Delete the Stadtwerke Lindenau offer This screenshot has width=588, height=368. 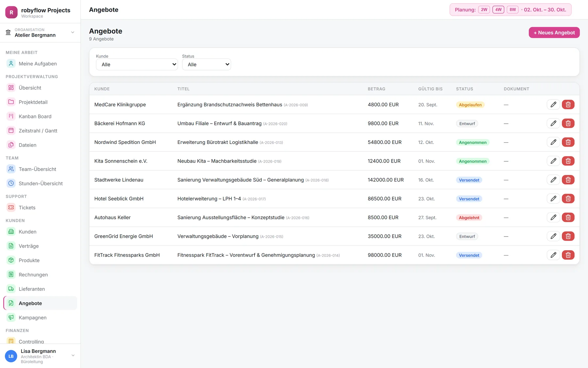click(x=568, y=180)
